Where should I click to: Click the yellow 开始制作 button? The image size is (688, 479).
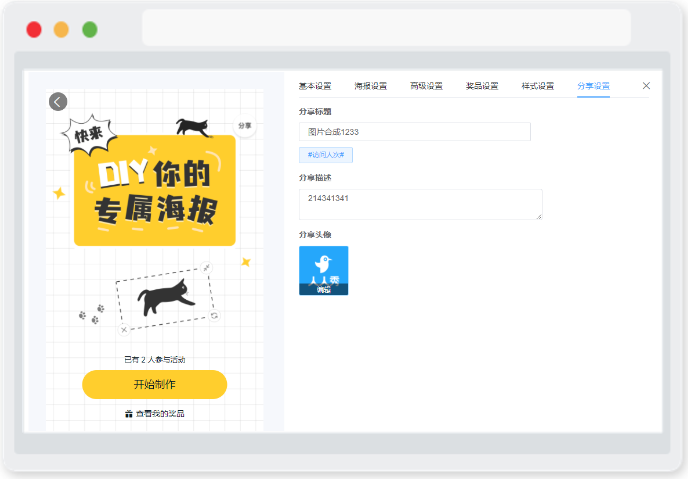pyautogui.click(x=154, y=385)
